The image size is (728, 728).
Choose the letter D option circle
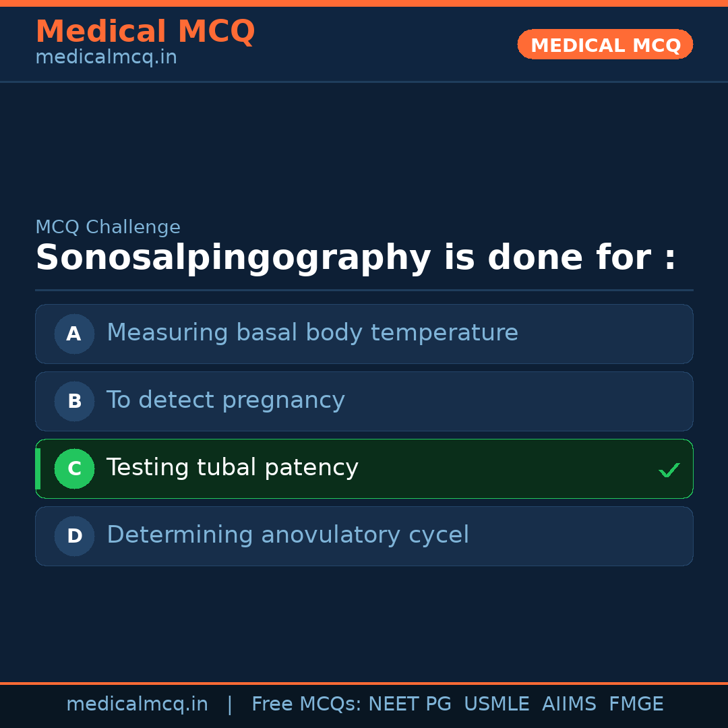[74, 536]
